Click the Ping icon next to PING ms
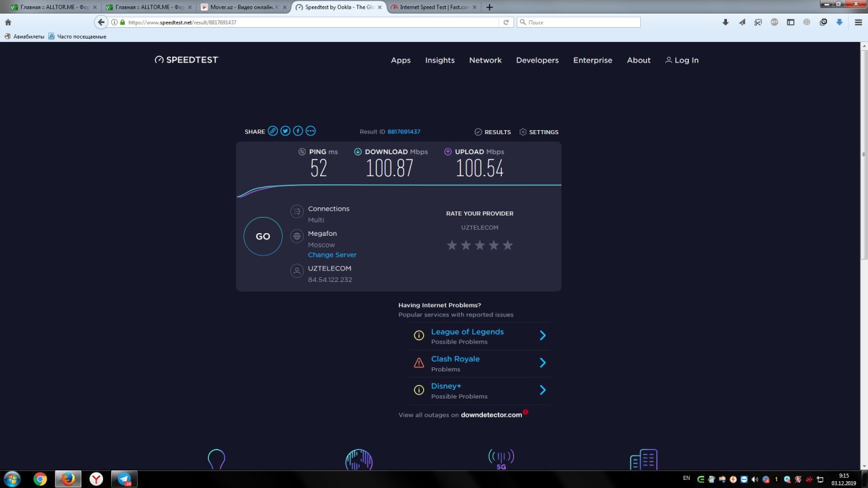Image resolution: width=868 pixels, height=488 pixels. coord(302,152)
